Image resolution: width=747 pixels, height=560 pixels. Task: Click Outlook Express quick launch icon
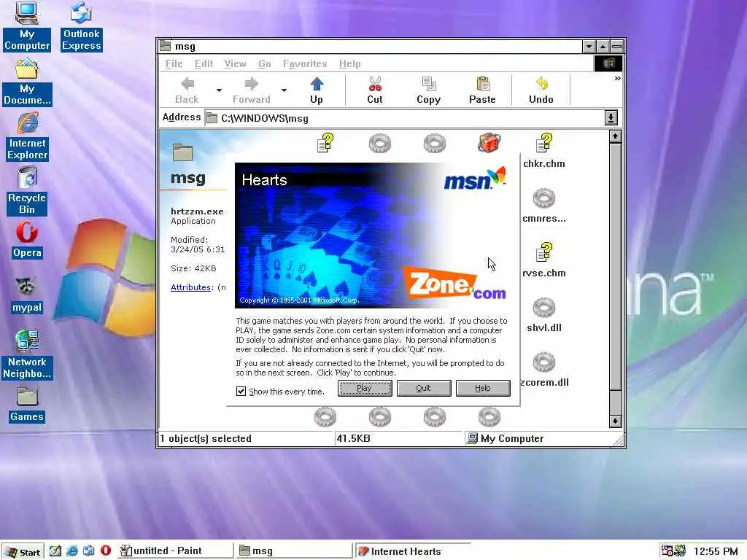[88, 551]
